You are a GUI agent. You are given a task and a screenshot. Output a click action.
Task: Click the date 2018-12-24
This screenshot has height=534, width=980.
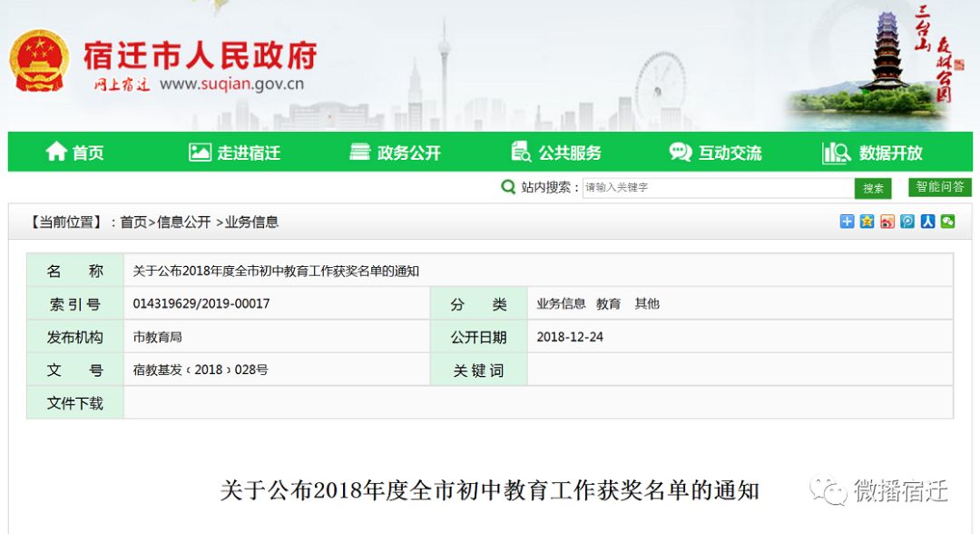pos(570,337)
